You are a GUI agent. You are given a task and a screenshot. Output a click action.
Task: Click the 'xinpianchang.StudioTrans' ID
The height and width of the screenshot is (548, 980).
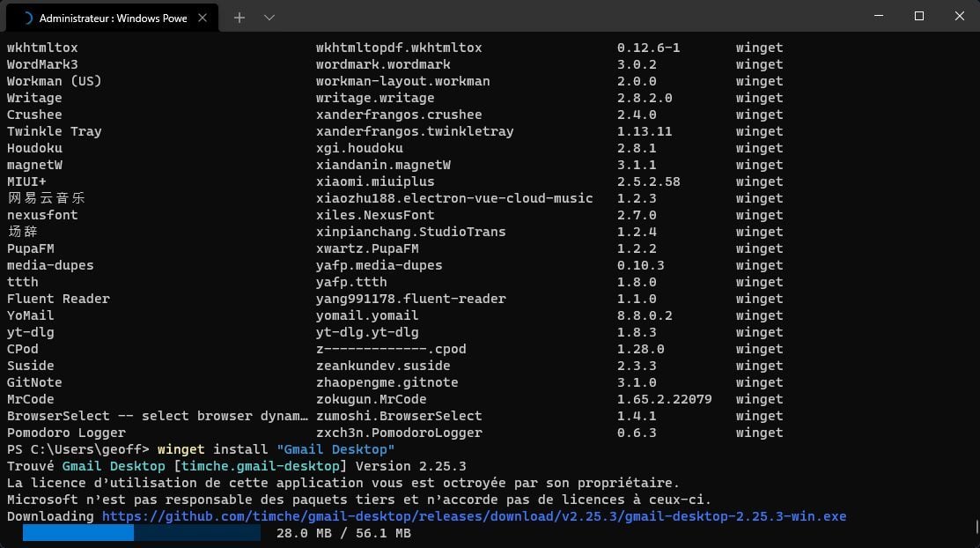click(x=410, y=232)
